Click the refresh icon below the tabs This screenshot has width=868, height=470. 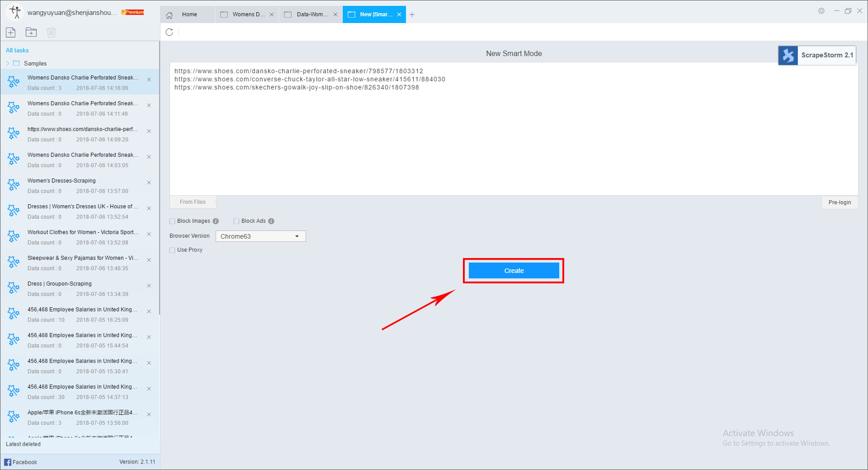tap(170, 32)
